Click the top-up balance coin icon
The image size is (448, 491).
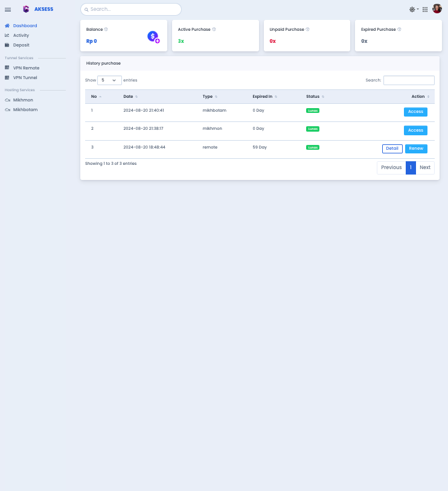click(153, 37)
